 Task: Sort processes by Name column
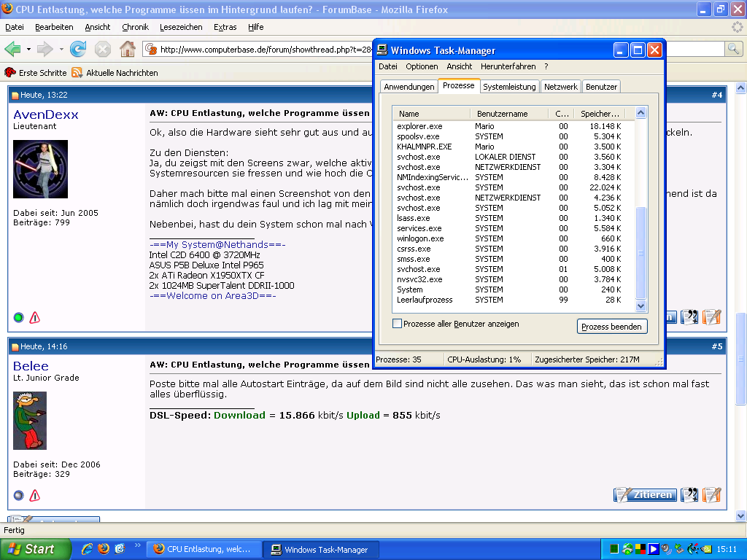(x=432, y=114)
